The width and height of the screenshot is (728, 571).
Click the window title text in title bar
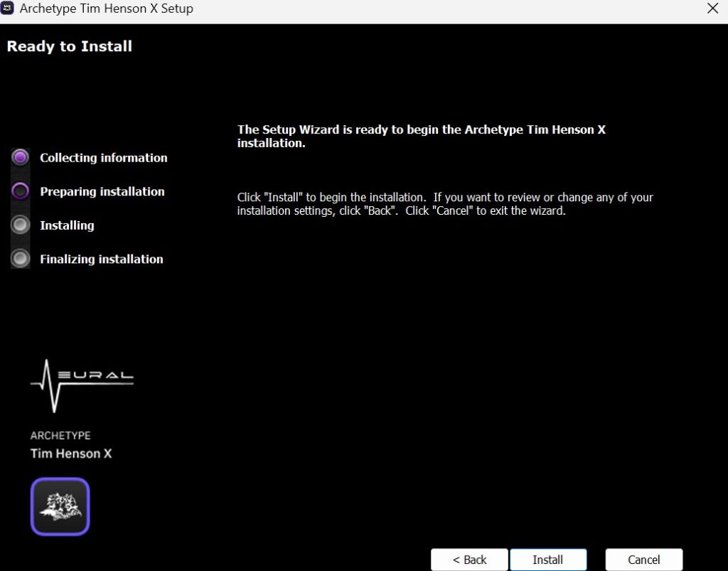tap(107, 9)
